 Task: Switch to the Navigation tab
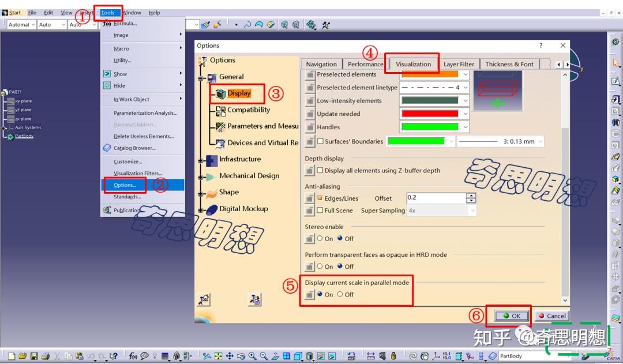[x=321, y=64]
